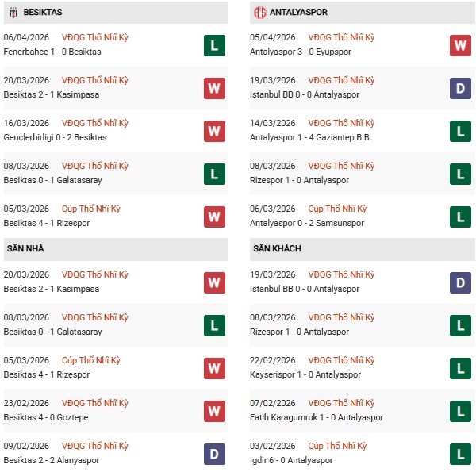Click the L badge for Fenerbahce 1-0 Besiktas
This screenshot has height=472, width=476.
tap(213, 45)
